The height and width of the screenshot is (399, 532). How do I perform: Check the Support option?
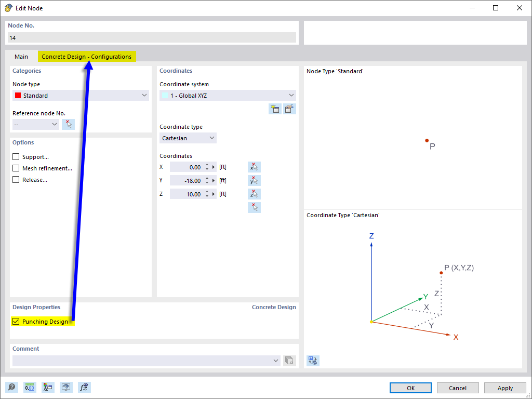pos(16,156)
